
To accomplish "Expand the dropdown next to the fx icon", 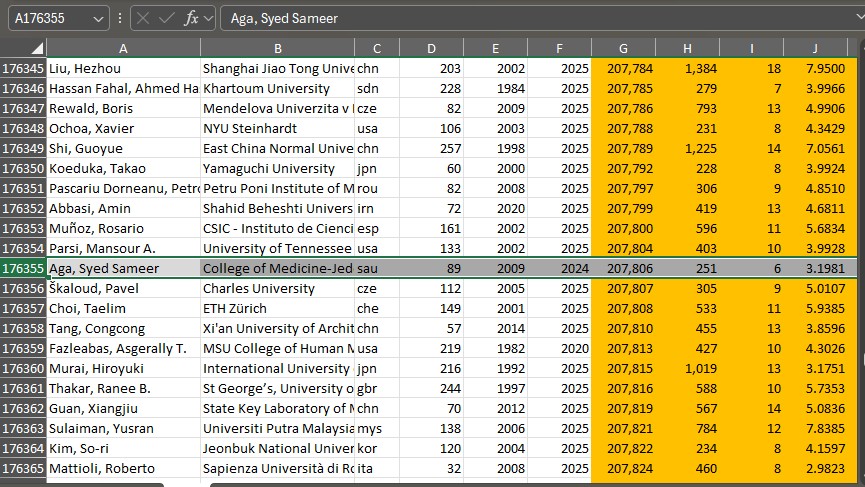I will 209,19.
